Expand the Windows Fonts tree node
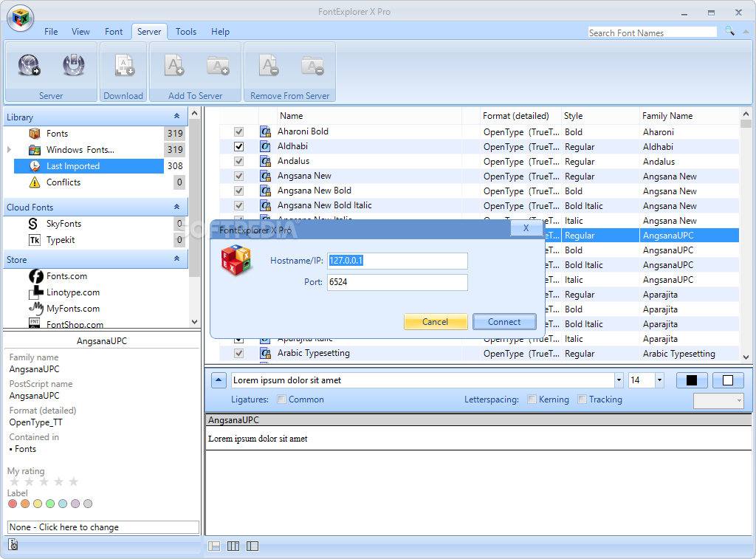The image size is (756, 559). point(9,150)
